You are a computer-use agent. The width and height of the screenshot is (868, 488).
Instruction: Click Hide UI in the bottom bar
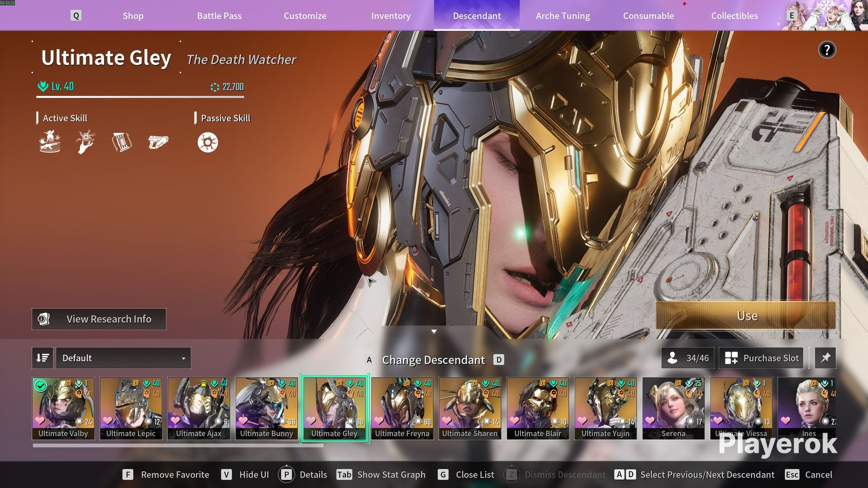point(254,474)
